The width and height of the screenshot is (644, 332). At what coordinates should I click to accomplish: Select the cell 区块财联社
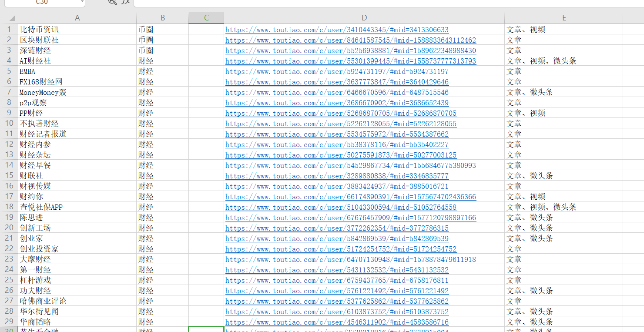(77, 40)
